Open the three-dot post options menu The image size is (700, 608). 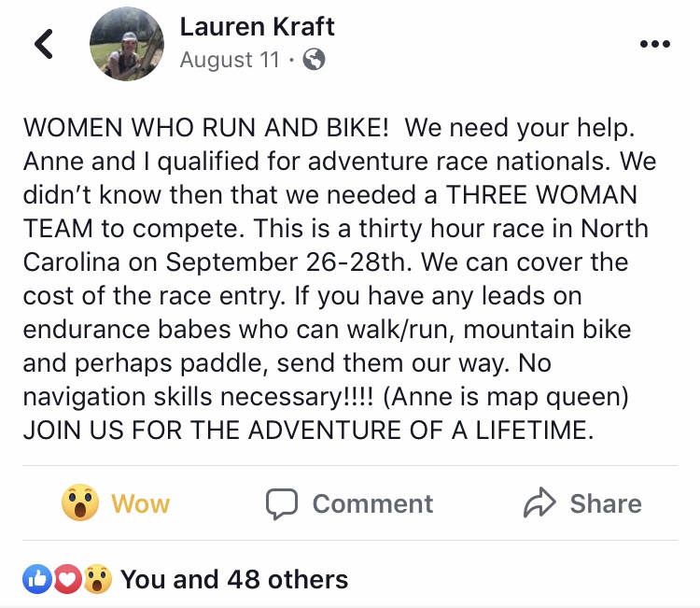tap(654, 46)
